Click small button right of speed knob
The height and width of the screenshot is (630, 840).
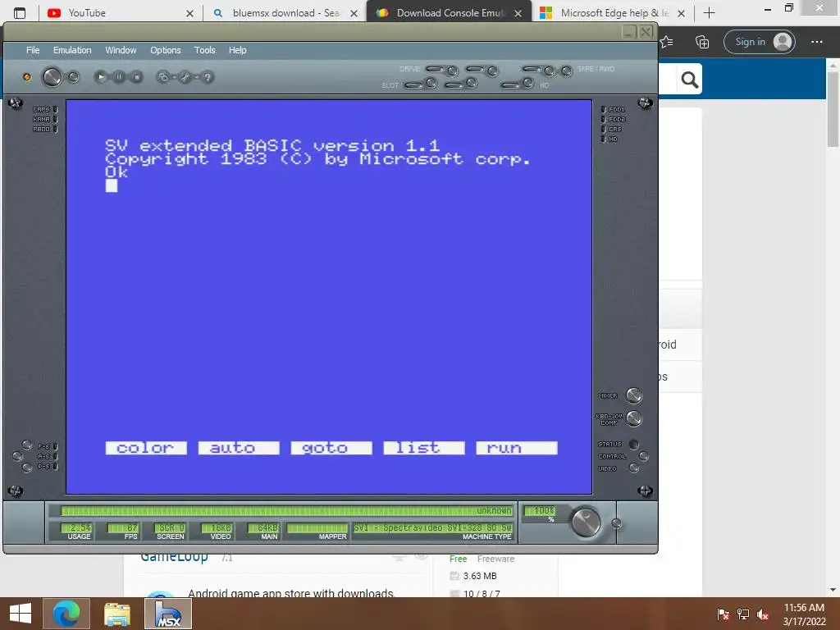coord(617,523)
